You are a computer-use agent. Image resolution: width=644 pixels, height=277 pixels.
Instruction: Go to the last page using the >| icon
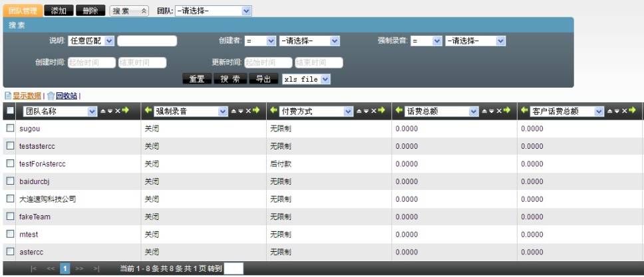click(x=96, y=269)
